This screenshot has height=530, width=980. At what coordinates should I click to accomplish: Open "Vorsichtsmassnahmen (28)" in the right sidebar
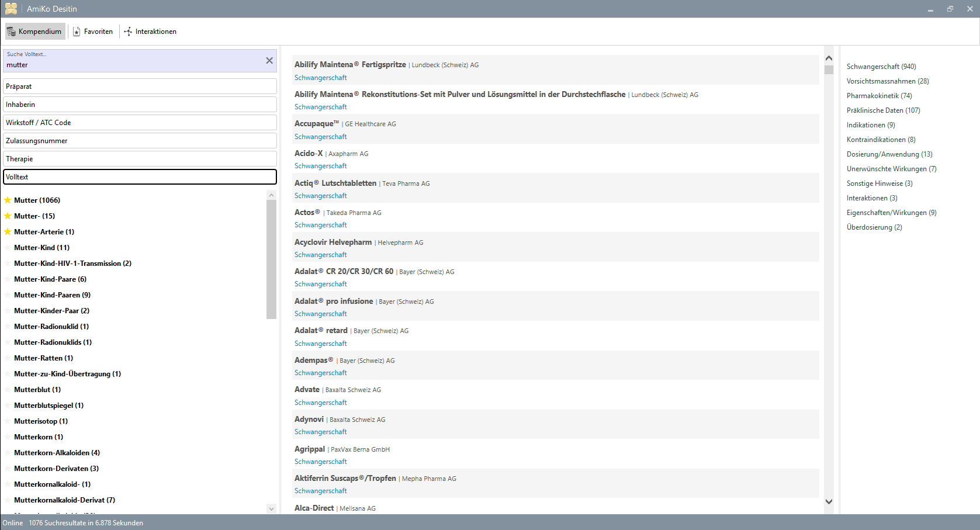[x=887, y=81]
